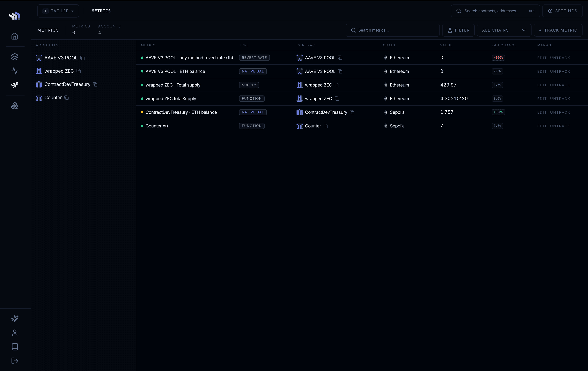Expand the ALL CHAINS selector
588x371 pixels.
click(504, 30)
